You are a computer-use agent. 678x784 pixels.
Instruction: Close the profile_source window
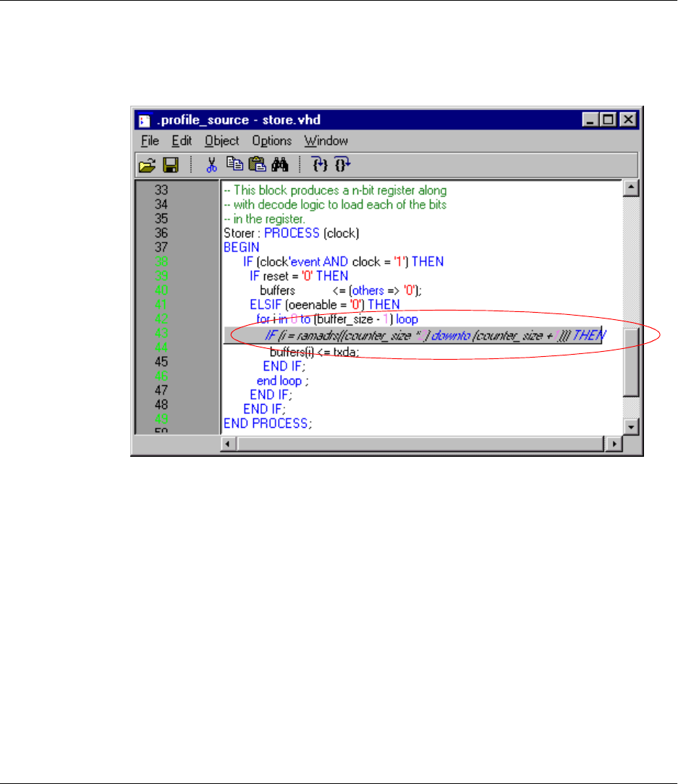coord(628,120)
